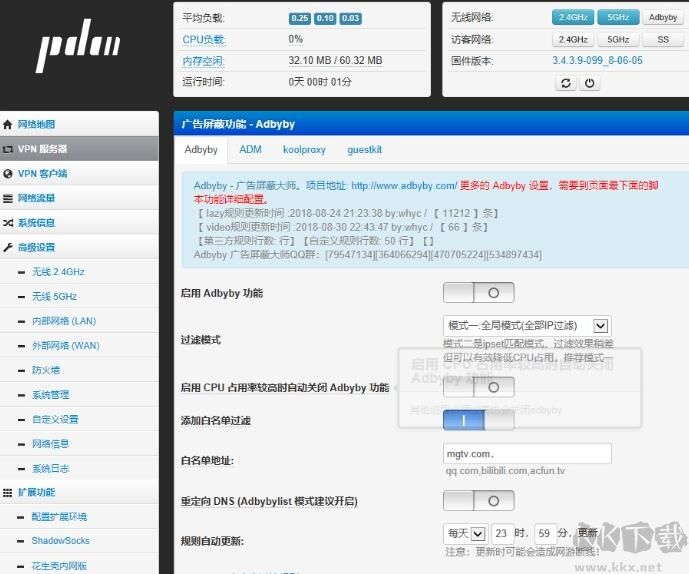
Task: Click the update minute field 59
Action: coord(545,534)
